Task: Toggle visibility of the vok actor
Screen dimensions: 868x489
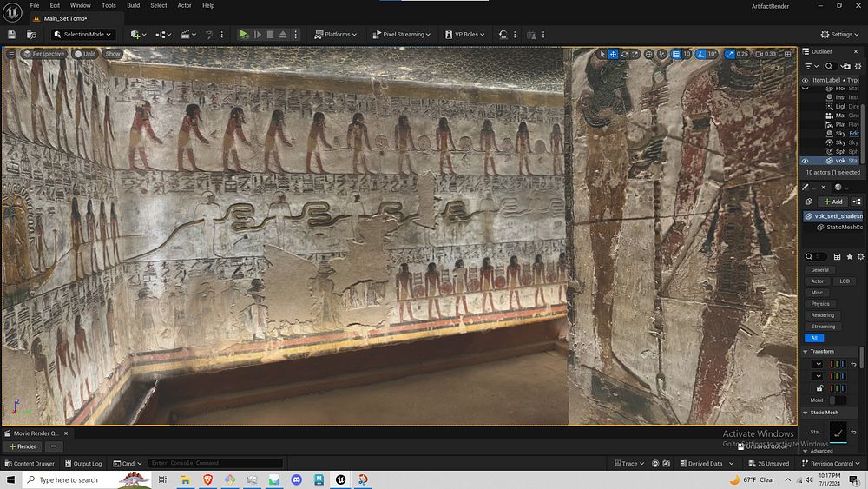Action: coord(805,161)
